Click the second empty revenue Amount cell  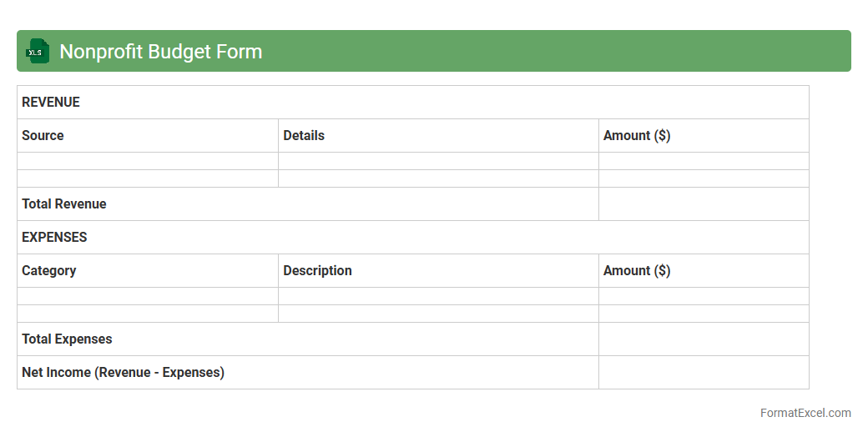tap(703, 178)
